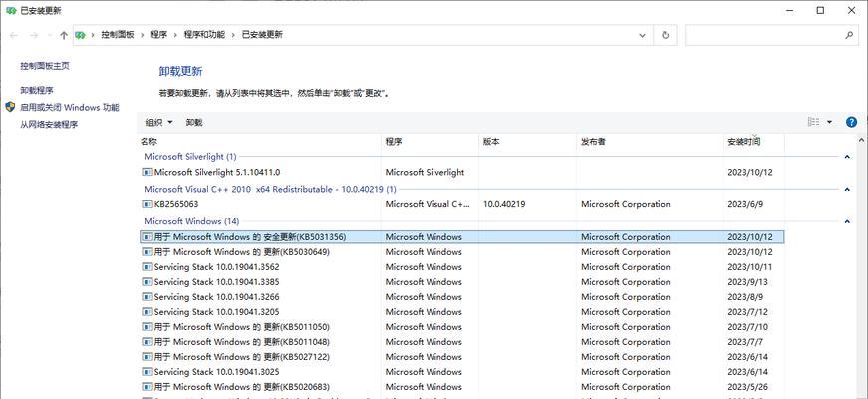The image size is (868, 399).
Task: Click the search input field
Action: (764, 35)
